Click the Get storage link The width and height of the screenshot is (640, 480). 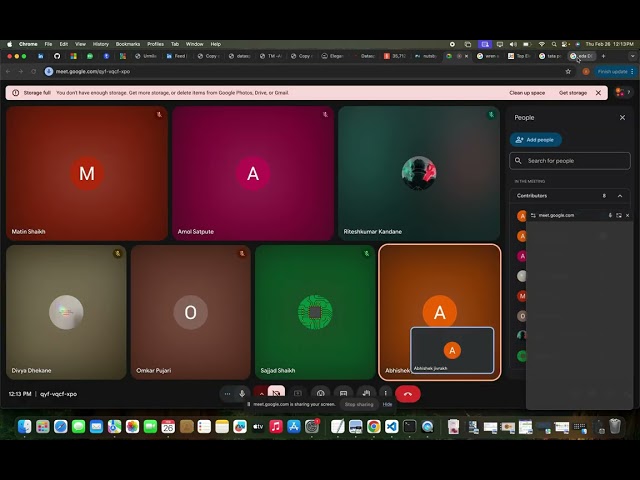pyautogui.click(x=573, y=92)
